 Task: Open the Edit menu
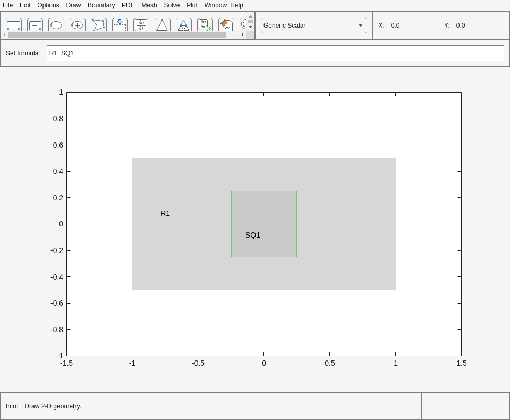pyautogui.click(x=25, y=5)
